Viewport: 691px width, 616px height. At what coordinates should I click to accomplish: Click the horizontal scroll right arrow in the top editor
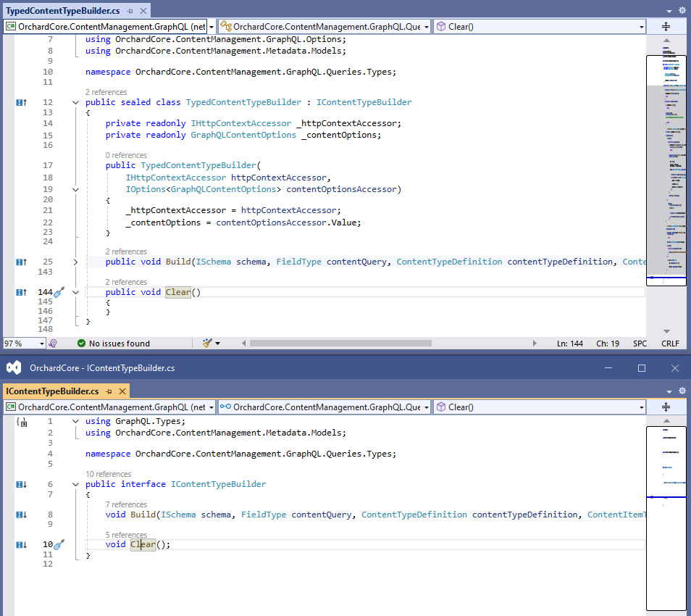535,343
